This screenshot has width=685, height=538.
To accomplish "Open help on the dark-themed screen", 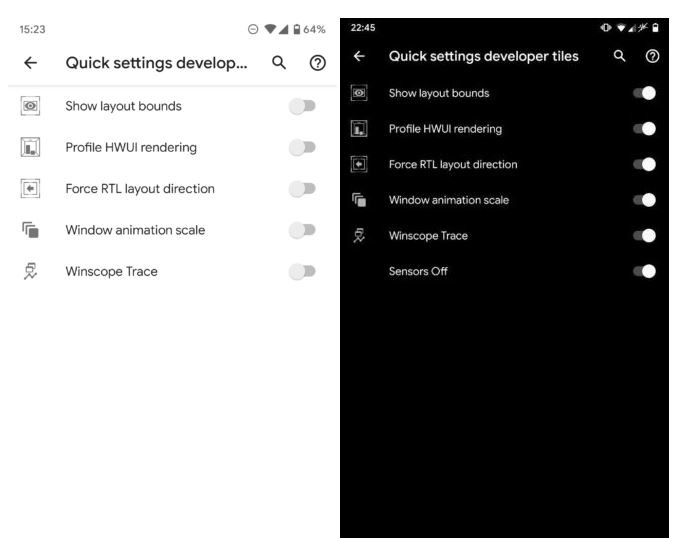I will (x=650, y=57).
